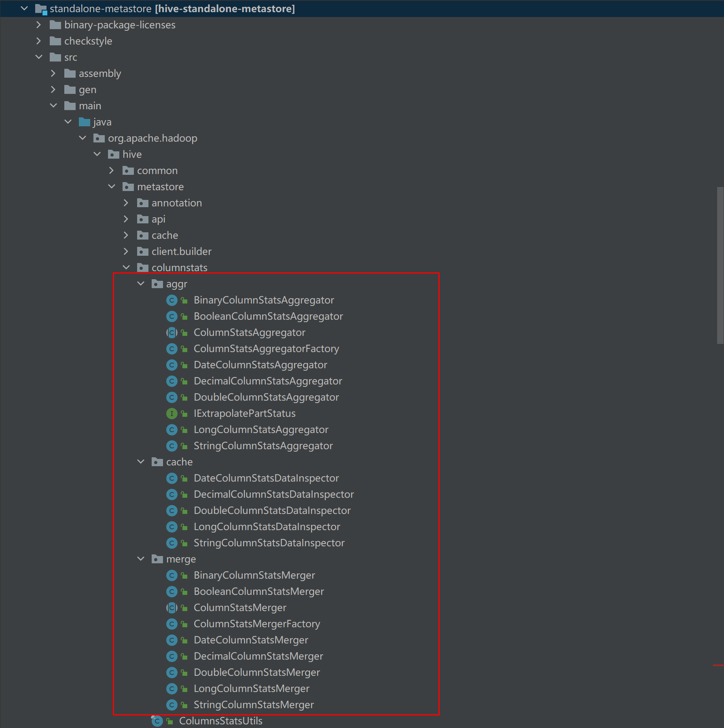
Task: Expand the binary-package-licenses folder
Action: coord(38,25)
